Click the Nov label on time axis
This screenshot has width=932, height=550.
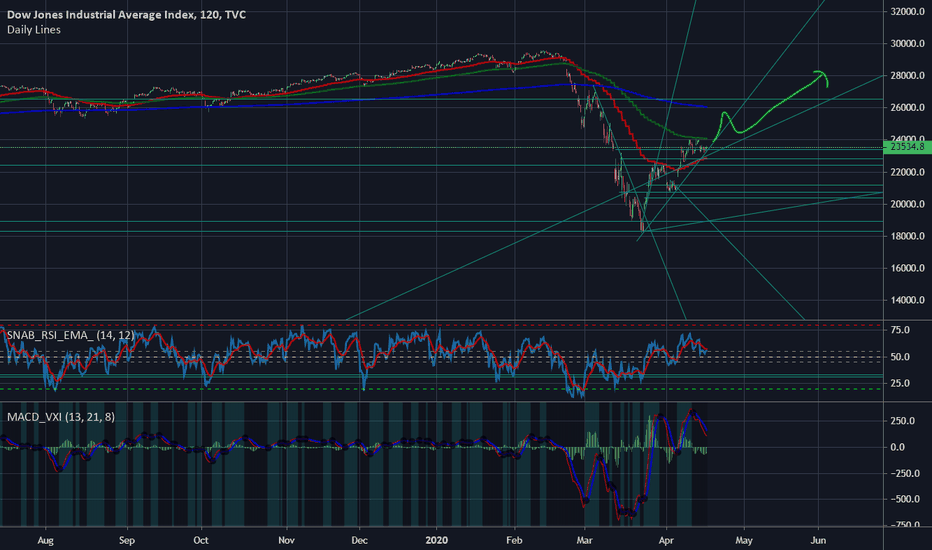(x=286, y=540)
